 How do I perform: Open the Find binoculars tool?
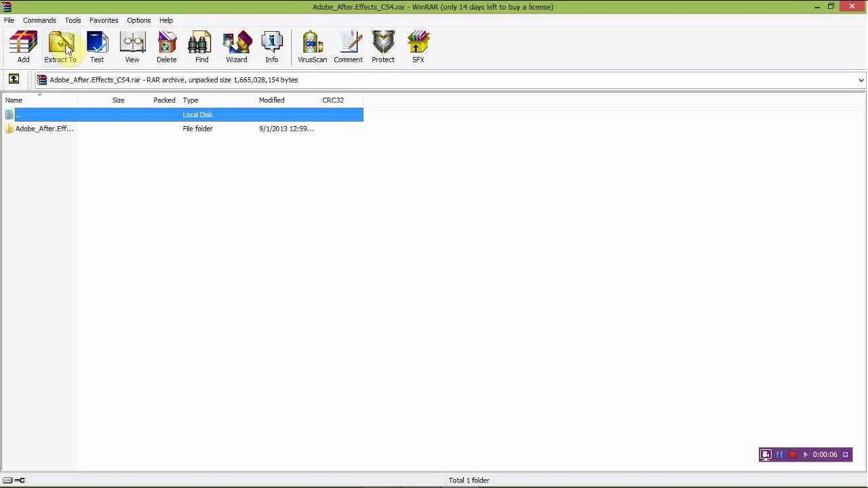[x=201, y=47]
